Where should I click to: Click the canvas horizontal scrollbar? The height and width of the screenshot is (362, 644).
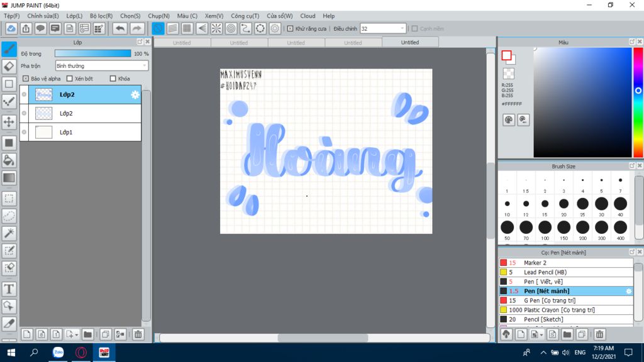click(322, 337)
